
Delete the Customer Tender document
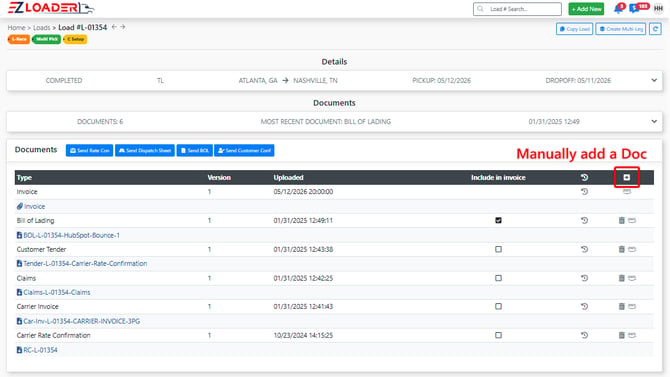click(x=622, y=249)
